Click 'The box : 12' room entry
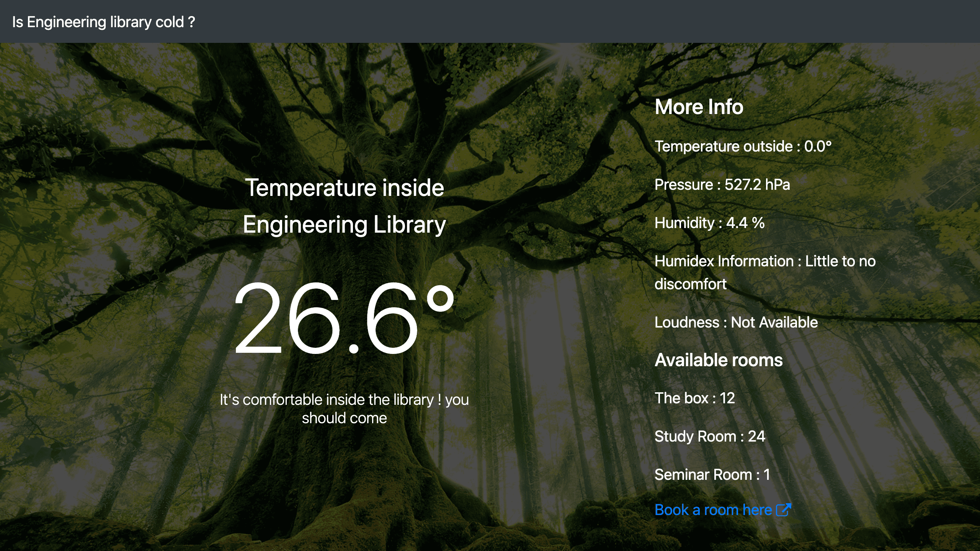This screenshot has height=551, width=980. coord(695,398)
